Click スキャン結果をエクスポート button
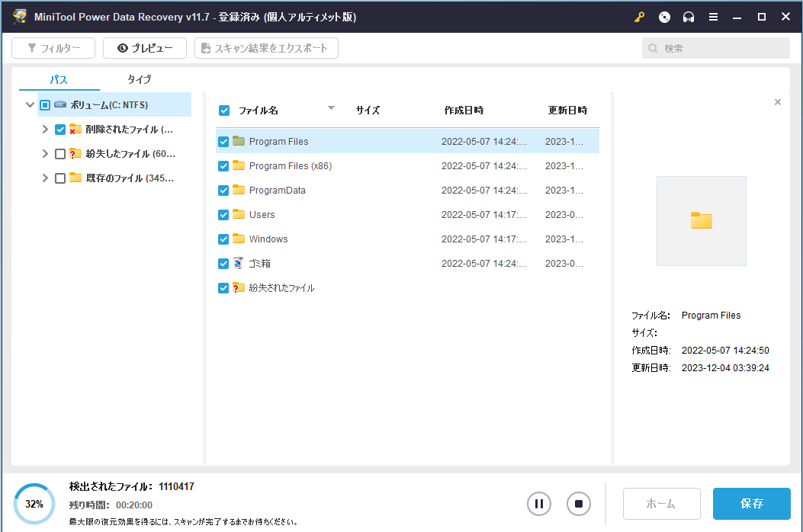803x532 pixels. [x=266, y=48]
